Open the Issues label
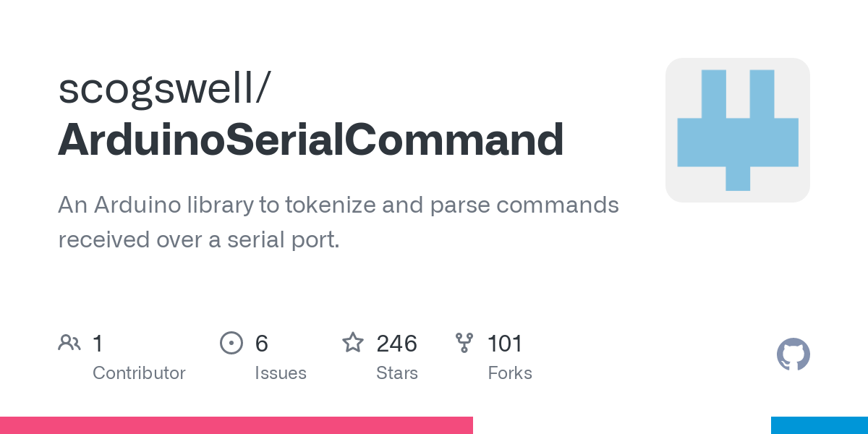This screenshot has height=434, width=868. 280,373
